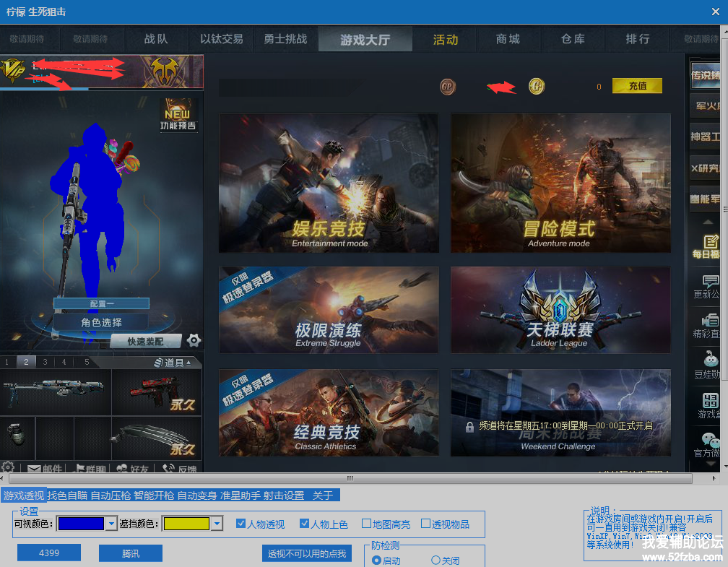Image resolution: width=728 pixels, height=567 pixels.
Task: Enable the 地图高亮 checkbox
Action: point(366,524)
